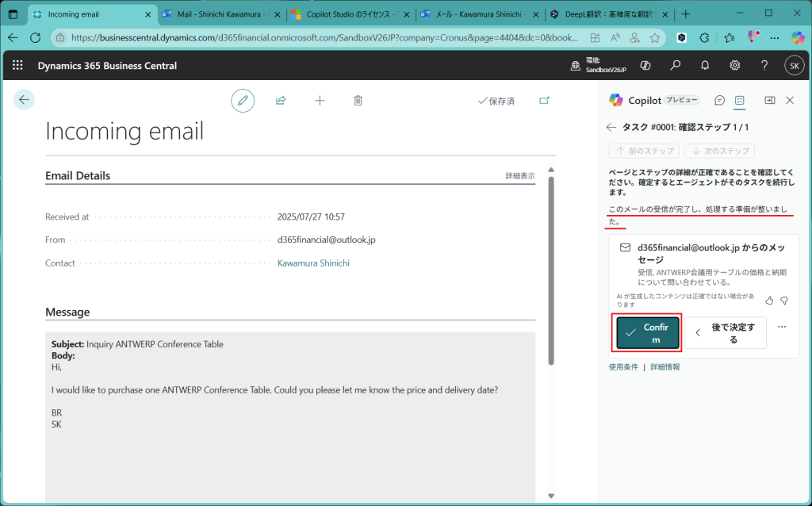The width and height of the screenshot is (812, 506).
Task: Switch to DeepL翻訳 tab
Action: (x=609, y=14)
